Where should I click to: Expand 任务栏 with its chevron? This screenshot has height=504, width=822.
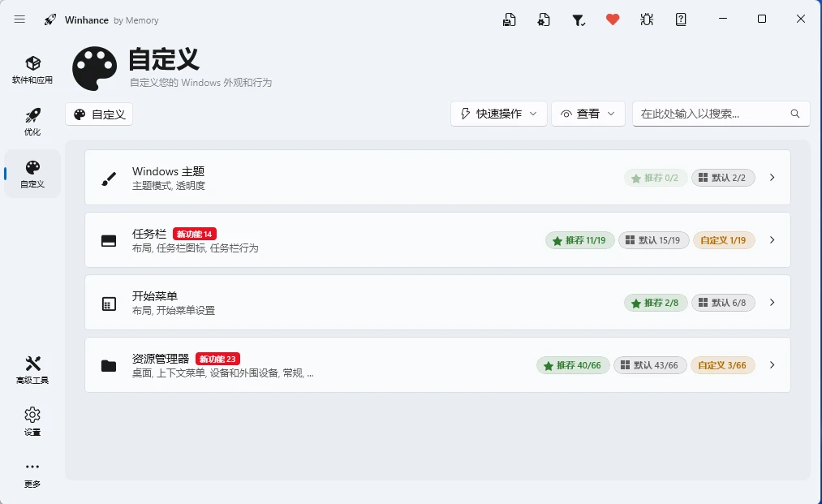coord(773,239)
